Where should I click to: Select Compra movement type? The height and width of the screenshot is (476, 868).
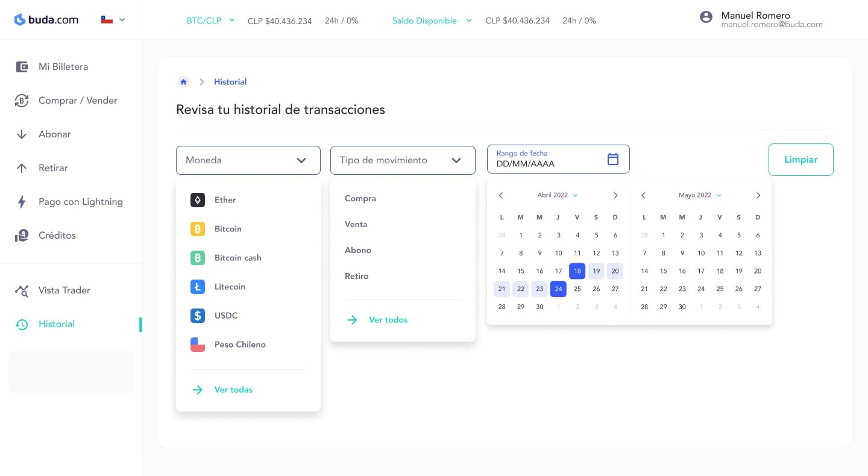point(360,198)
